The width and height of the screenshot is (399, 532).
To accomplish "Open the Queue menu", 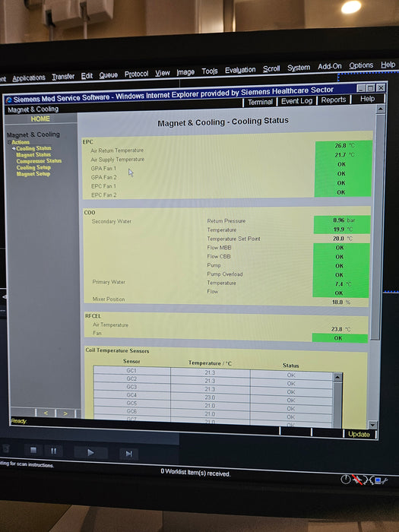I will (109, 75).
